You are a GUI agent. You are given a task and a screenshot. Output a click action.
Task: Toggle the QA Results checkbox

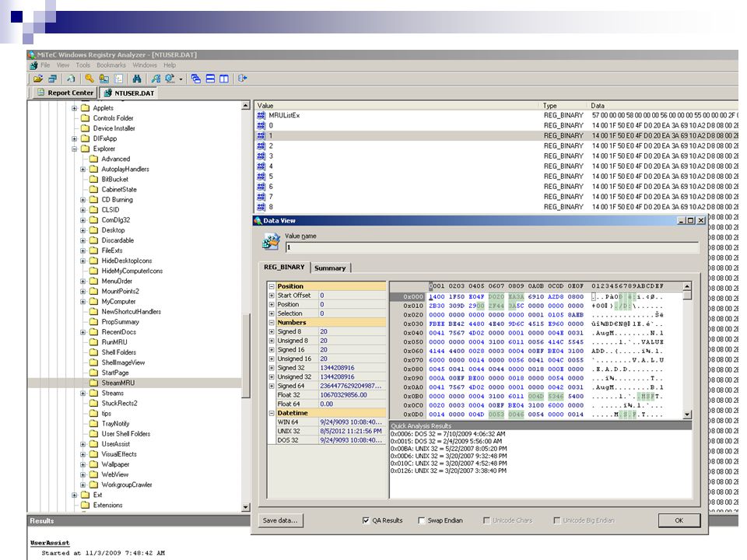point(366,520)
